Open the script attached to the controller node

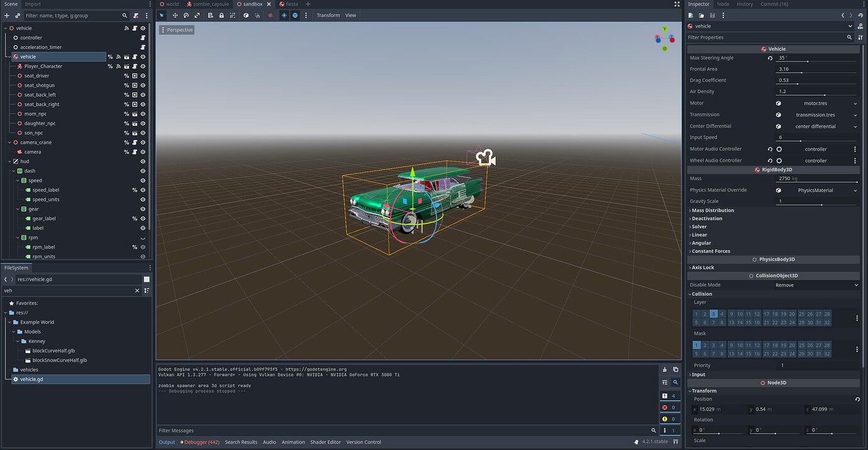point(143,38)
